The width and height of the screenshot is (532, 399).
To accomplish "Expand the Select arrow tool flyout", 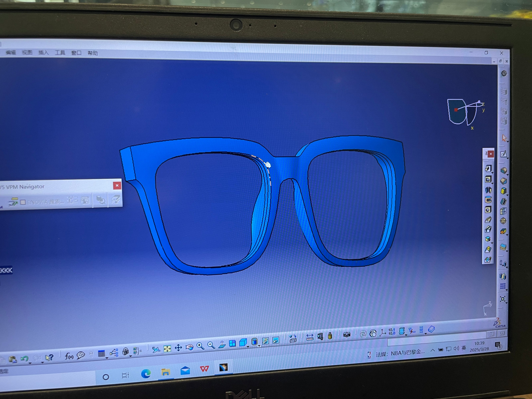I will tap(507, 142).
